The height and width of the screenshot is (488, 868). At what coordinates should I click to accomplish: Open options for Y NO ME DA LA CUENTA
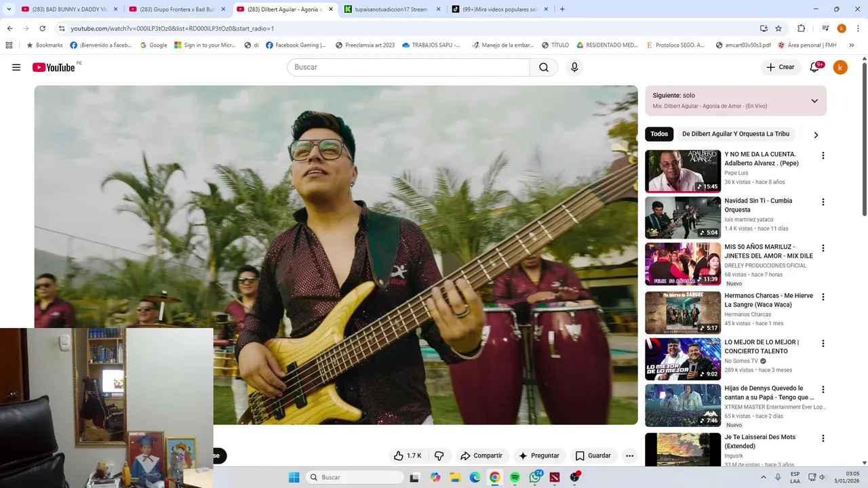823,155
